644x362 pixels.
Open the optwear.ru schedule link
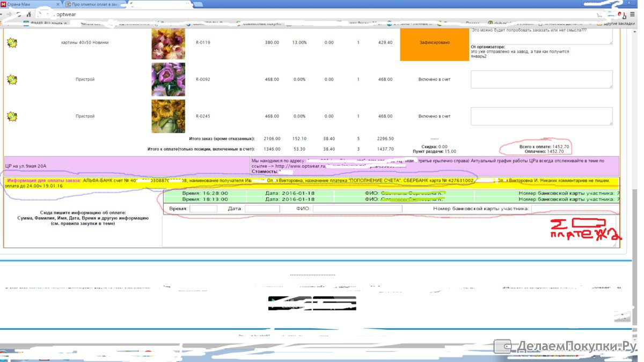click(341, 166)
